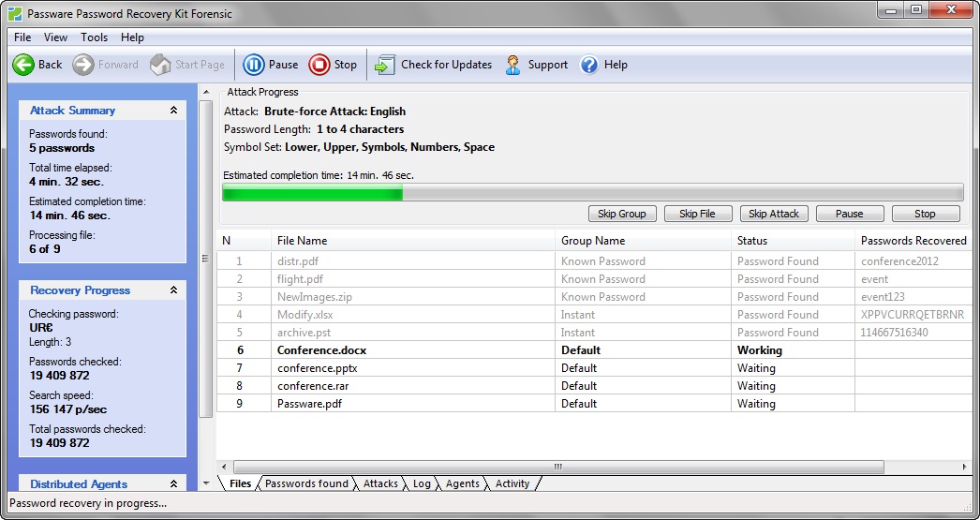Select the Conference.docx row
The height and width of the screenshot is (520, 980).
click(594, 350)
